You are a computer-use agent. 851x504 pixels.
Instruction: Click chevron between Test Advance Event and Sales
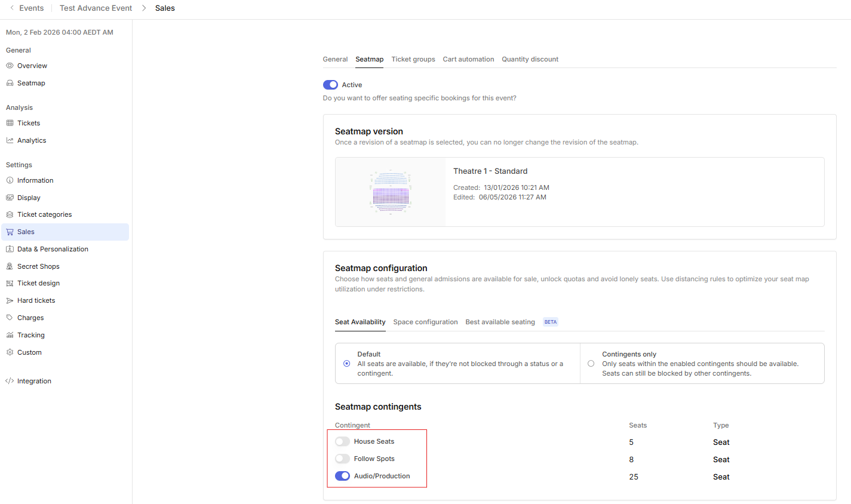(144, 8)
